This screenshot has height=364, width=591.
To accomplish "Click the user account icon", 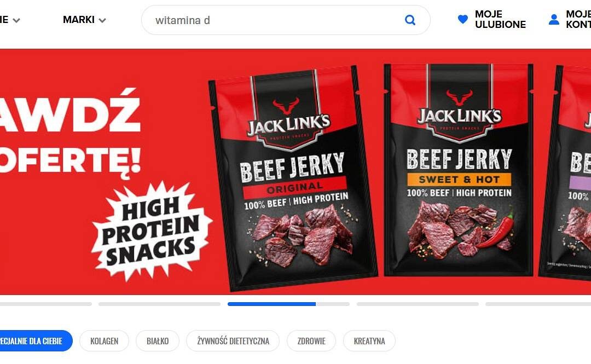I will pos(554,19).
